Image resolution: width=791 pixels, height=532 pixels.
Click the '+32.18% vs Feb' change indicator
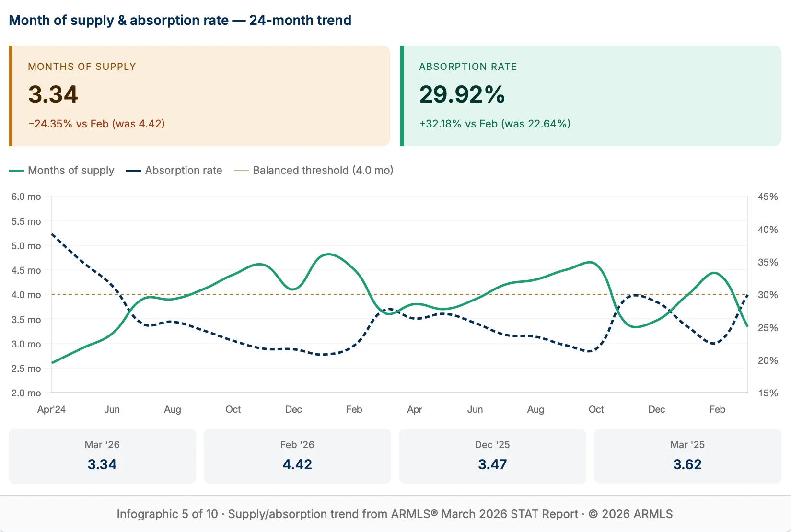pos(494,124)
